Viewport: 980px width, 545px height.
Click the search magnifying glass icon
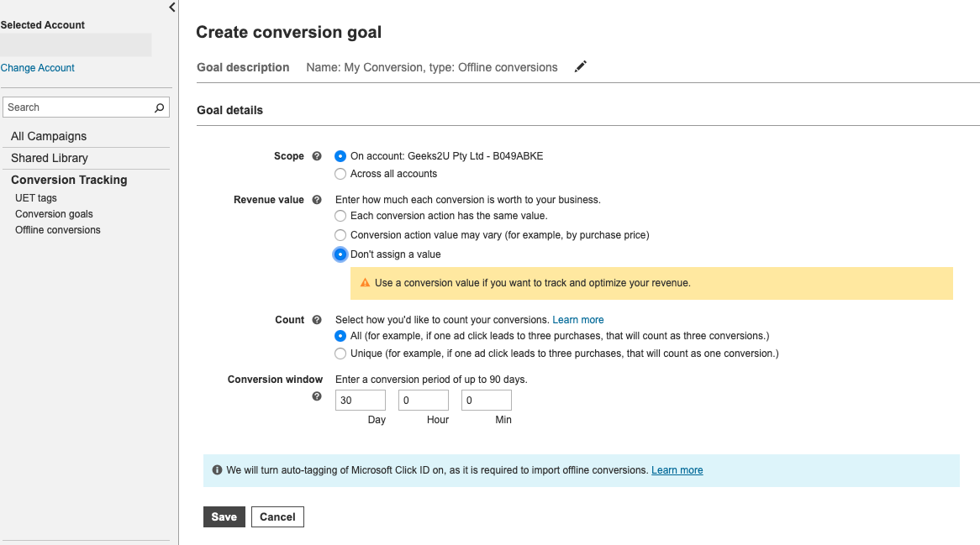coord(159,107)
